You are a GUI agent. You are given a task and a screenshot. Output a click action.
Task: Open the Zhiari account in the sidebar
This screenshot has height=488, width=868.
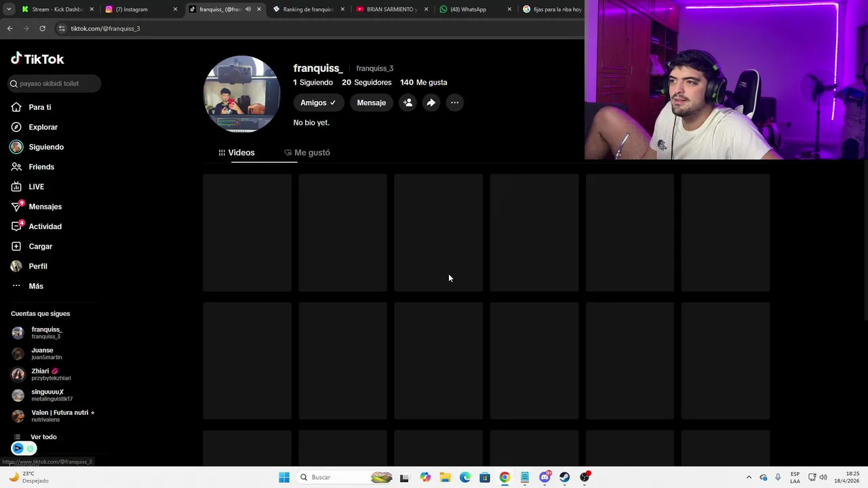pos(42,374)
